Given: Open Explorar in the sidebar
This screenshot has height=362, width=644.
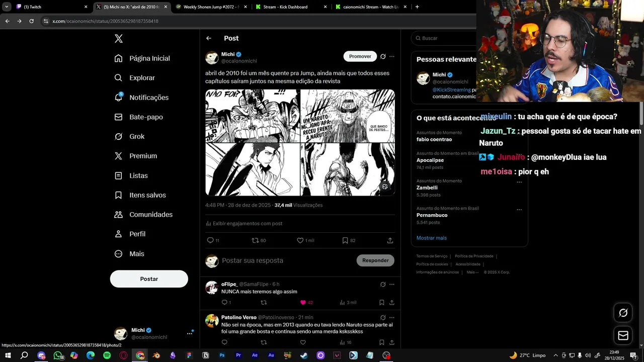Looking at the screenshot, I should pyautogui.click(x=135, y=78).
